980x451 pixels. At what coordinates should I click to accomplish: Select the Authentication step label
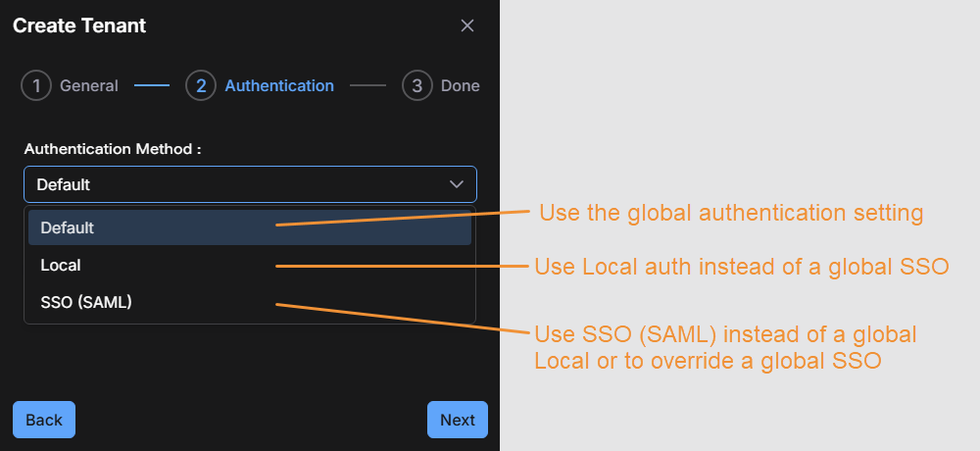click(279, 86)
